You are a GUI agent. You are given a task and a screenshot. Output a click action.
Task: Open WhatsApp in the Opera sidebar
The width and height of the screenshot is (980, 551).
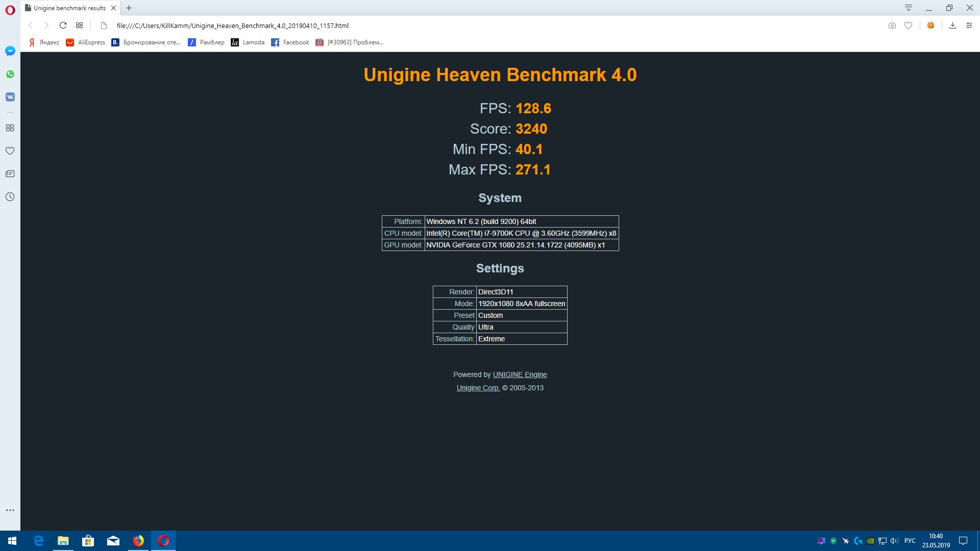click(10, 74)
